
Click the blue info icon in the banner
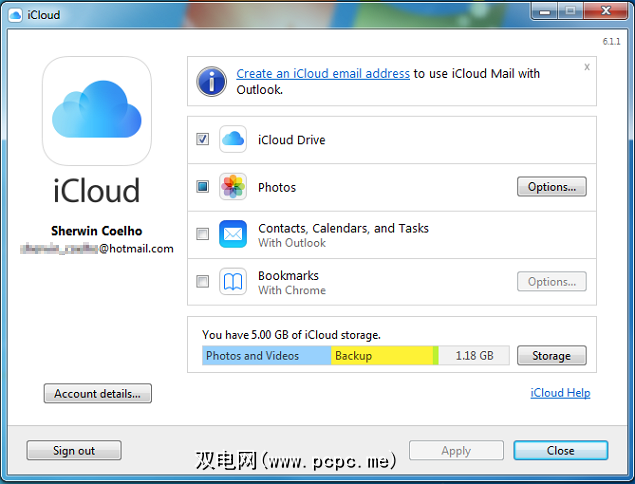pyautogui.click(x=211, y=81)
